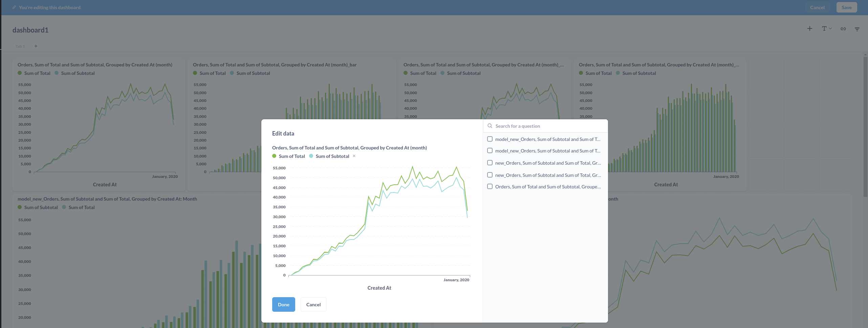Focus the Search for a question field
Screen dimensions: 868x328
[545, 126]
